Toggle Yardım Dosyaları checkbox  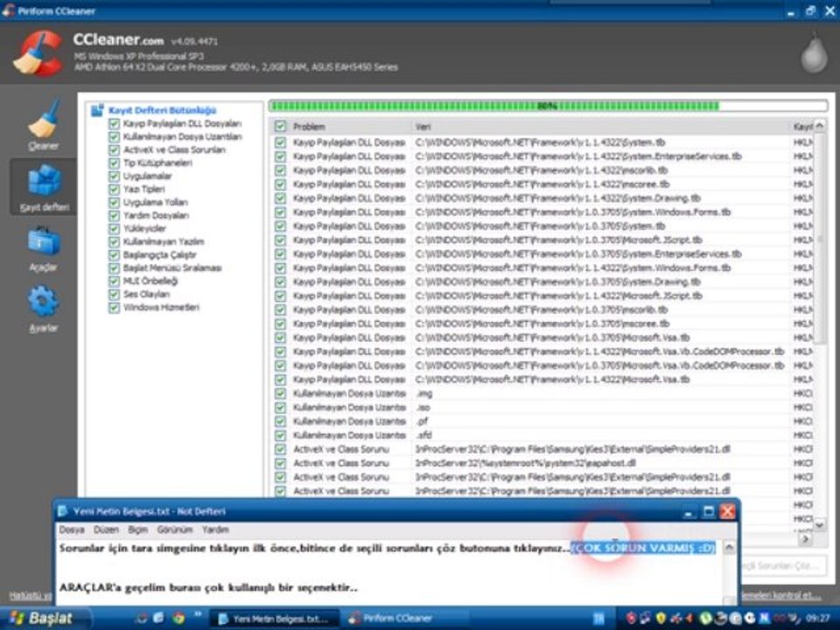[x=114, y=216]
